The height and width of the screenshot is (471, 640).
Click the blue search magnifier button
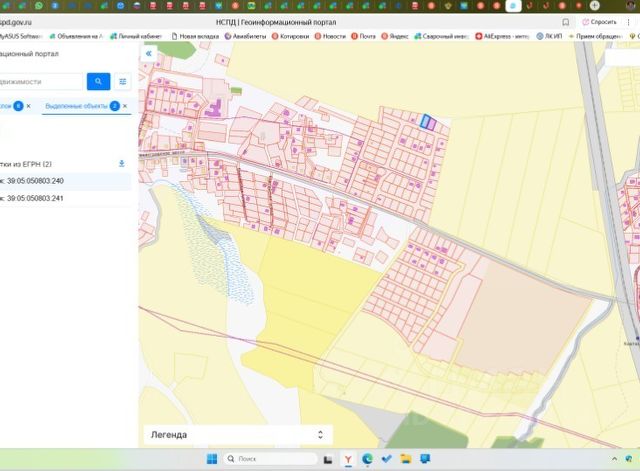click(98, 82)
